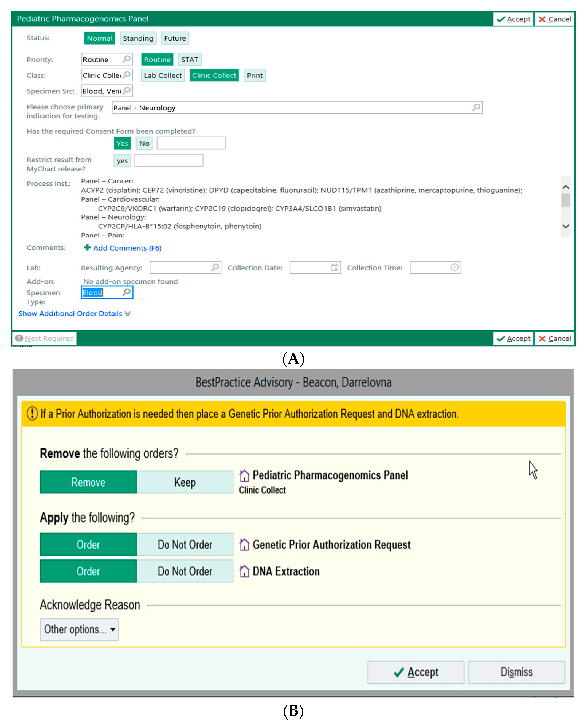Switch status to Standing
This screenshot has width=588, height=726.
[x=138, y=38]
